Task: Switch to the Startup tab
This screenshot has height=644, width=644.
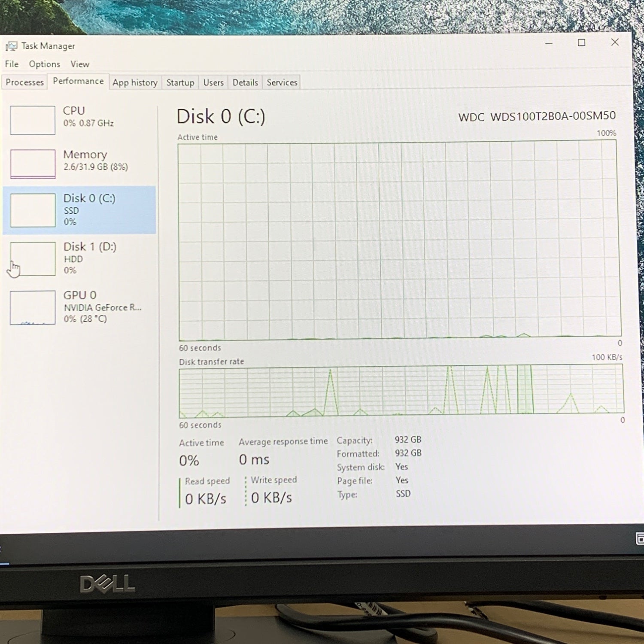Action: pos(180,82)
